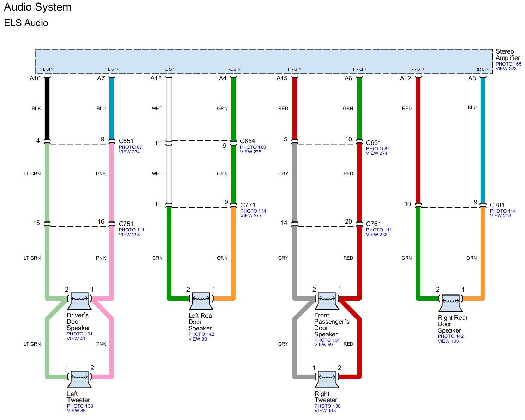Image resolution: width=525 pixels, height=420 pixels.
Task: Open VIEW 296 link under C751
Action: pyautogui.click(x=129, y=235)
